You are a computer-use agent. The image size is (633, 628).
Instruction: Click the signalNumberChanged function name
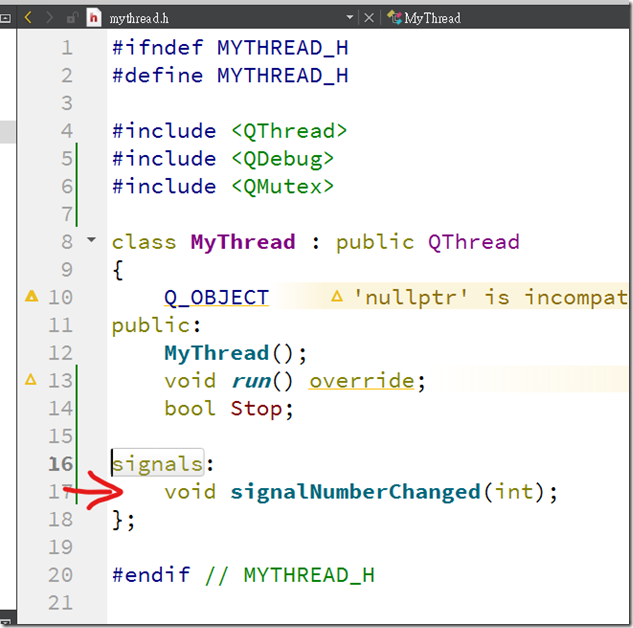tap(355, 492)
